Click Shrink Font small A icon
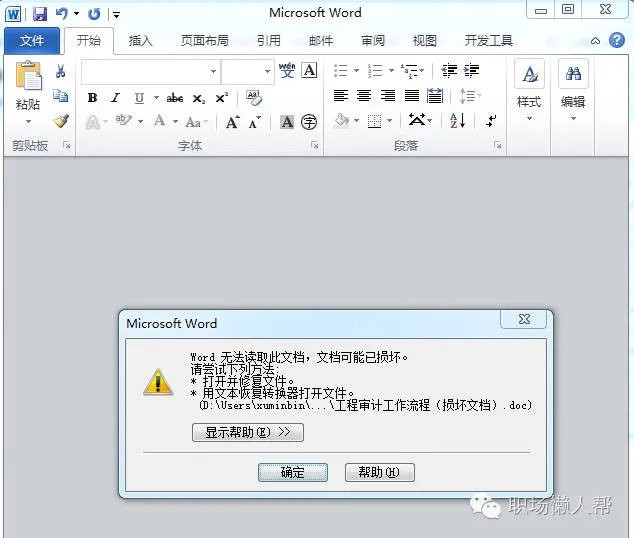The height and width of the screenshot is (538, 634). pyautogui.click(x=255, y=122)
